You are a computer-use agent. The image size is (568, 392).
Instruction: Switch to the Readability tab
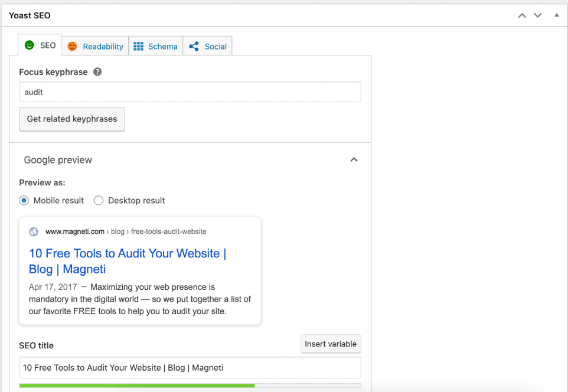click(x=95, y=46)
